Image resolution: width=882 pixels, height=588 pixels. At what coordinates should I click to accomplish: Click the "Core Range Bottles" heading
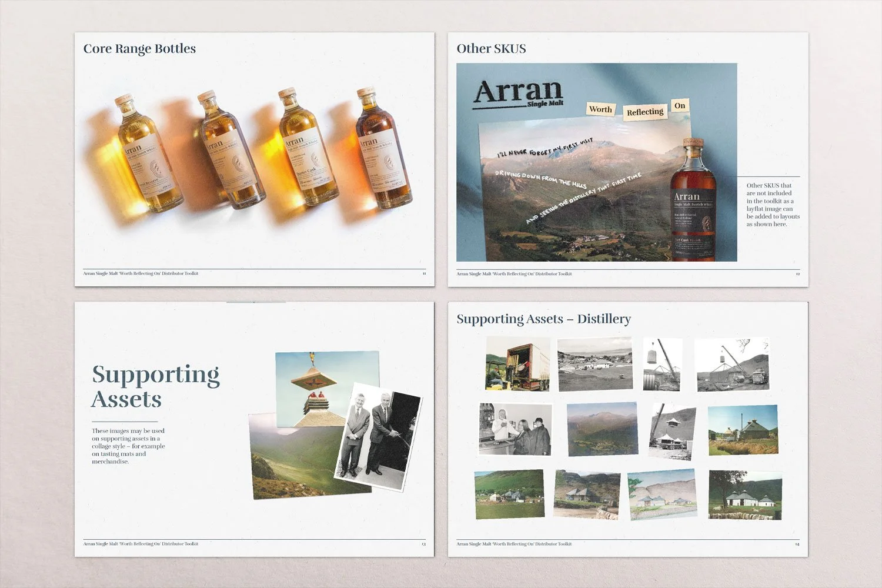pyautogui.click(x=139, y=49)
